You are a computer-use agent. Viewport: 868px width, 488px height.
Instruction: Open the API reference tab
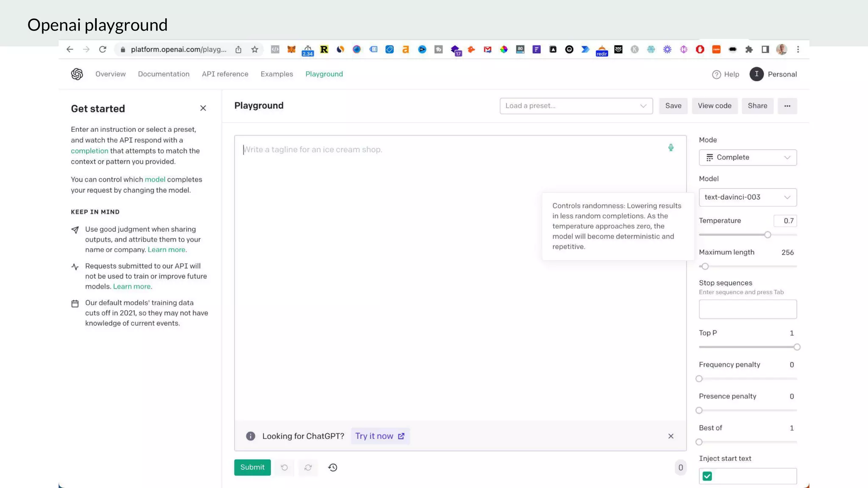pos(225,74)
